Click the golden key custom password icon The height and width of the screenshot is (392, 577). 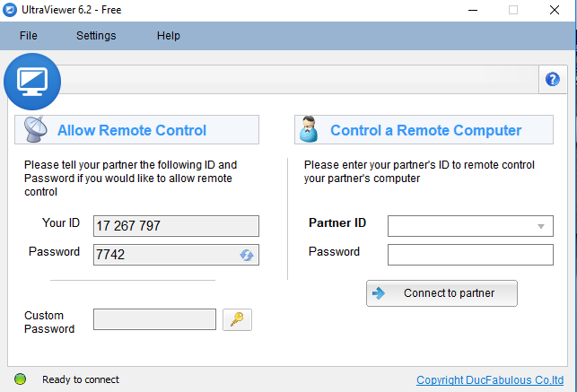237,319
